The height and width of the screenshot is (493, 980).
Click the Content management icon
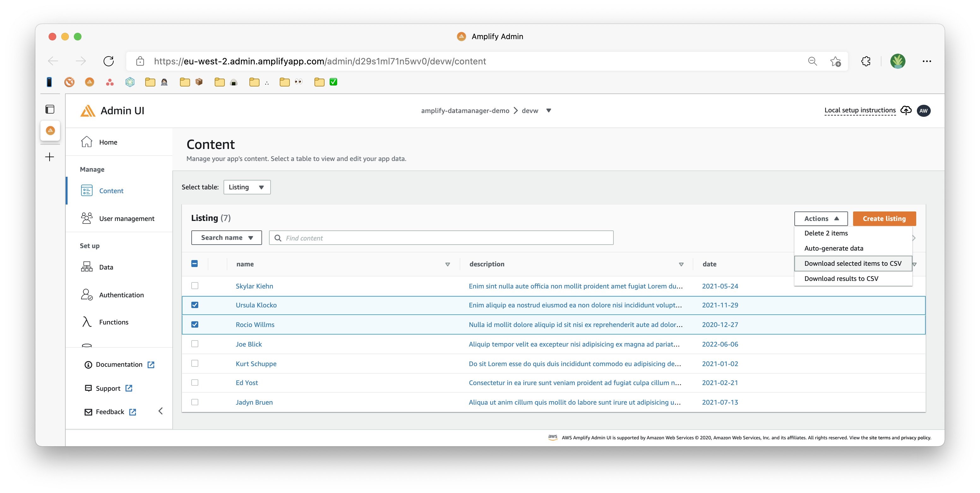tap(86, 190)
